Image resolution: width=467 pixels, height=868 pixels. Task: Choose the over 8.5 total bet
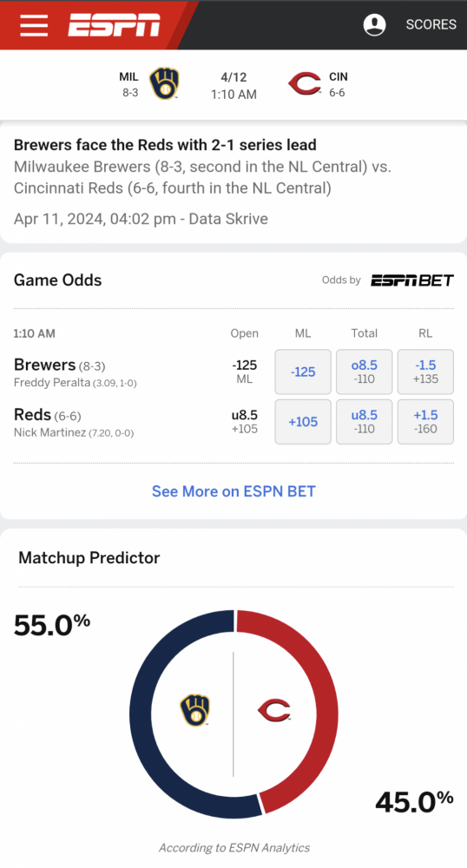(364, 372)
